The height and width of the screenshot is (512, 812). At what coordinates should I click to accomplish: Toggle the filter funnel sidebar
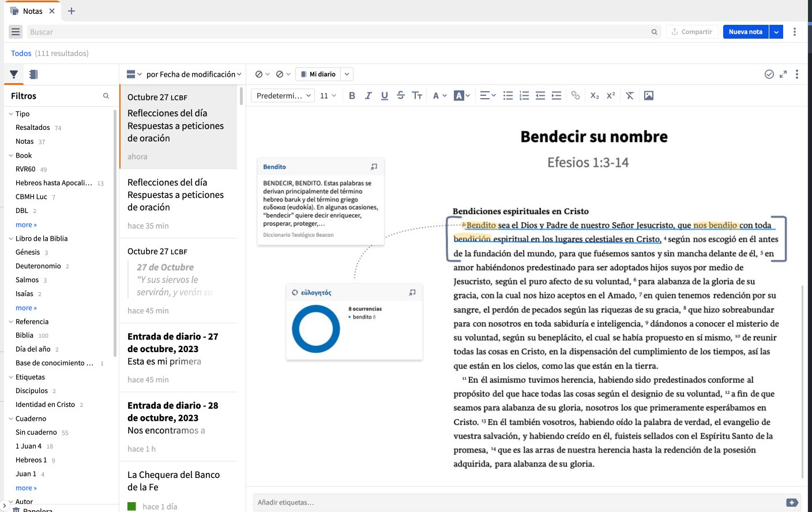14,74
